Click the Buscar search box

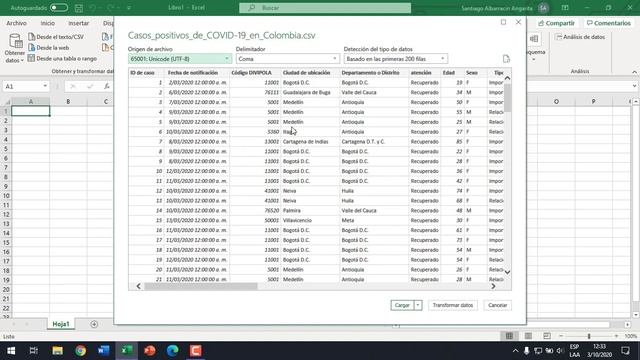click(x=325, y=8)
